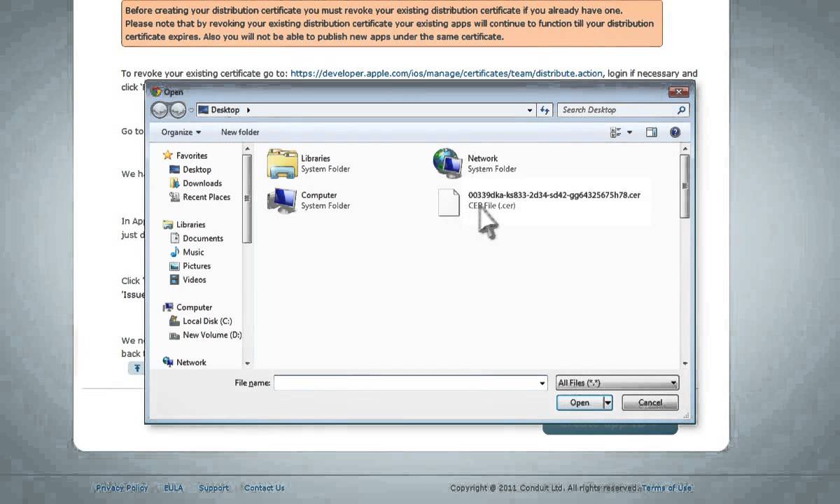This screenshot has height=504, width=840.
Task: Click the back navigation arrow
Action: click(x=160, y=110)
